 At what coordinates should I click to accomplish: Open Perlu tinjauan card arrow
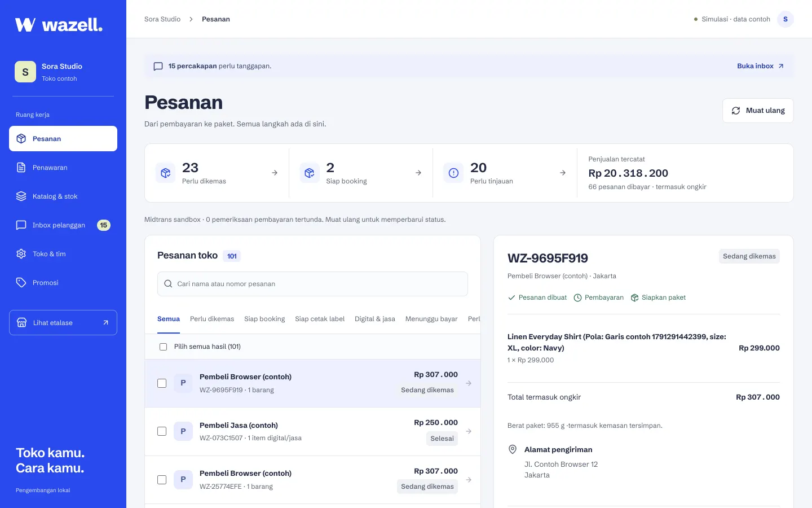coord(563,173)
